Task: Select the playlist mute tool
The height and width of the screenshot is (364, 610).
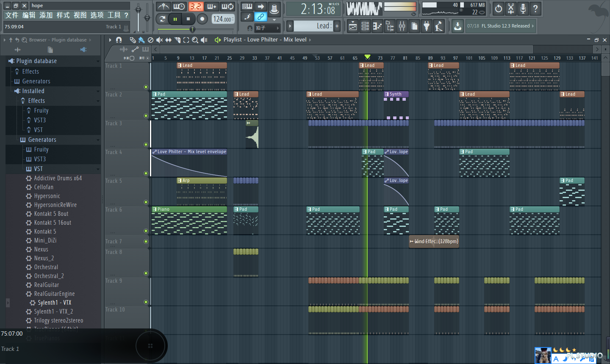Action: click(x=159, y=40)
